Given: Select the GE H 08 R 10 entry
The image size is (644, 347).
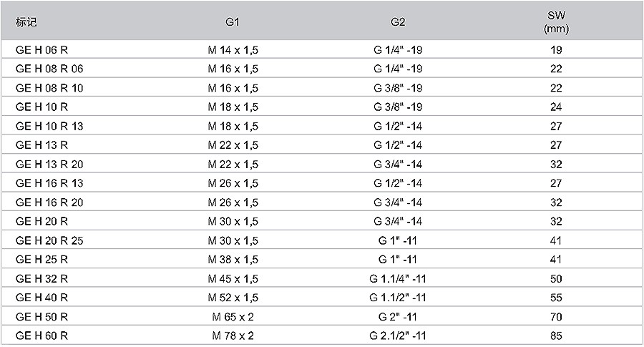Looking at the screenshot, I should [x=49, y=88].
